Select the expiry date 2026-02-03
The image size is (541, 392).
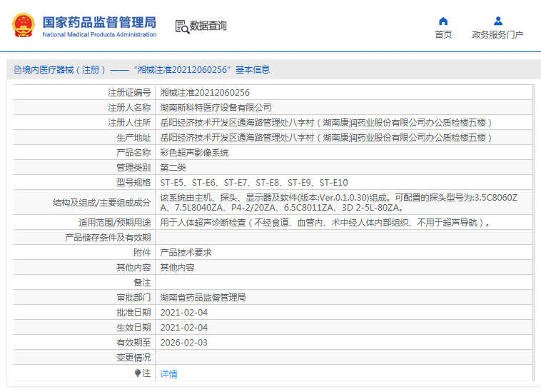[183, 343]
